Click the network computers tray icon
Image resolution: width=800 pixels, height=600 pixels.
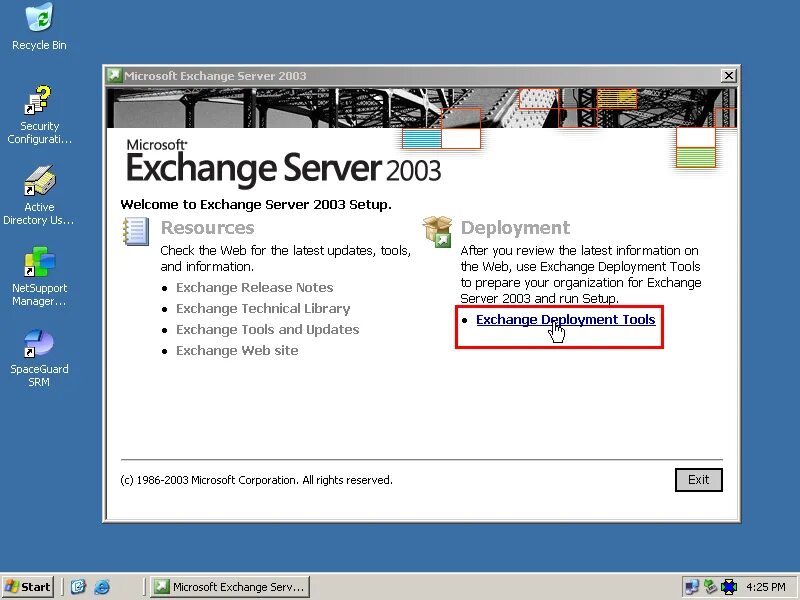tap(692, 587)
